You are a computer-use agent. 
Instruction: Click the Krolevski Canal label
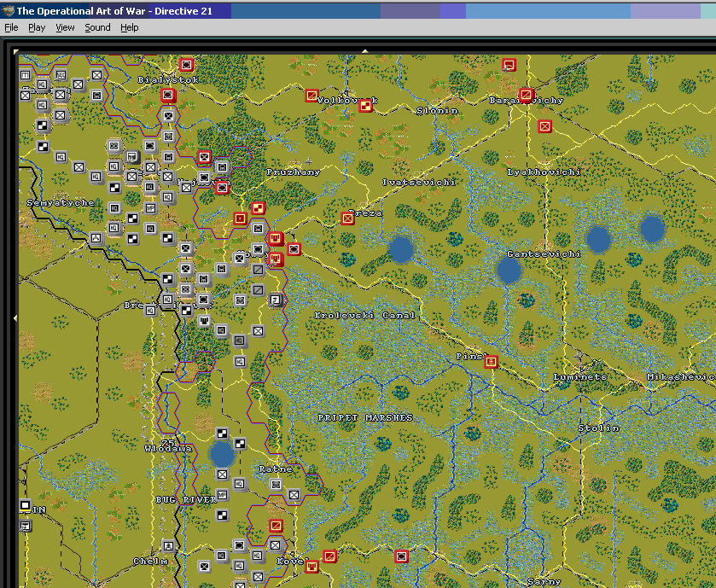(x=365, y=315)
